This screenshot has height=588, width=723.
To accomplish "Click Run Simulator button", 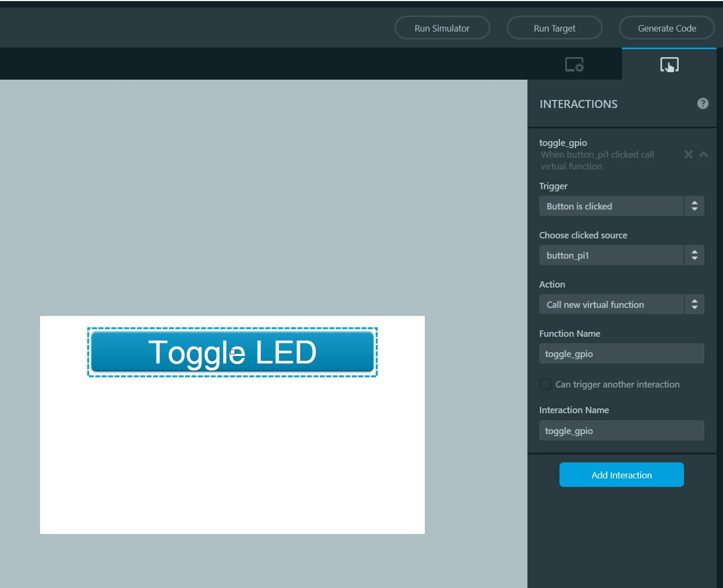I will [x=442, y=28].
